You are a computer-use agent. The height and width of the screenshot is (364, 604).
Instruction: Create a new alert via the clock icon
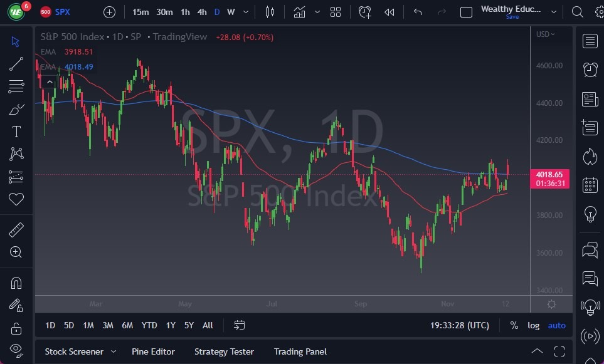point(365,11)
